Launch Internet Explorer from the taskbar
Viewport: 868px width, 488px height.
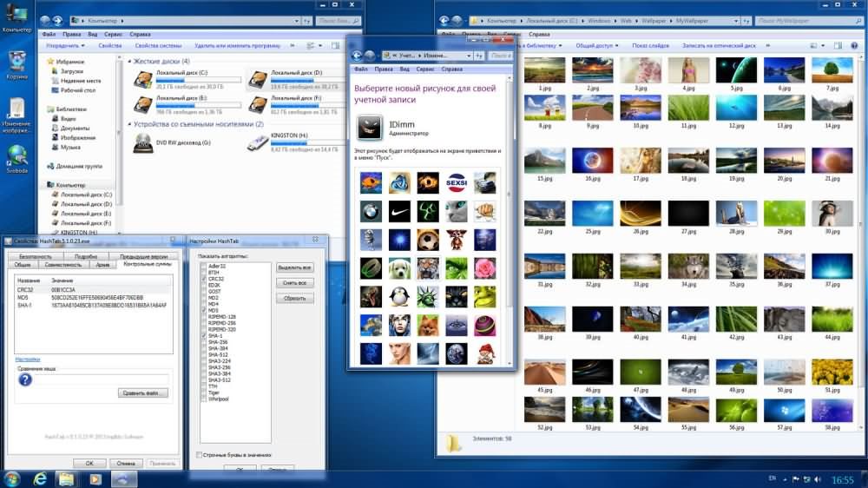39,478
